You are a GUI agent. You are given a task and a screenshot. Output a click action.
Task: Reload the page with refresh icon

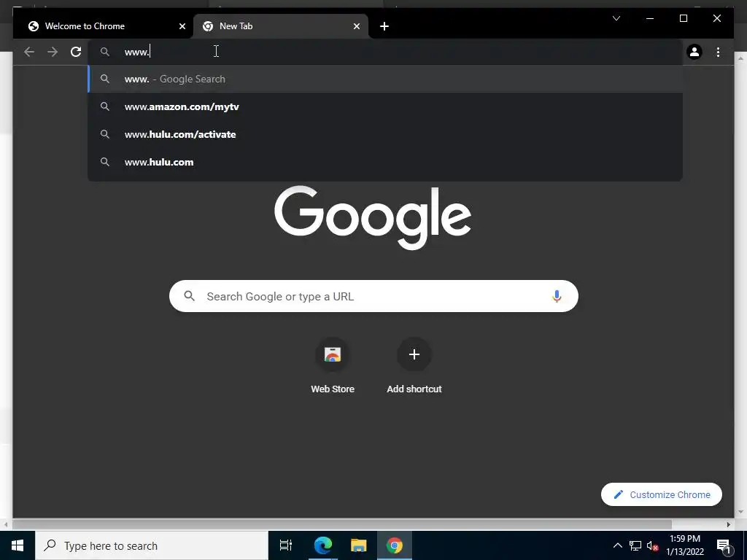76,52
